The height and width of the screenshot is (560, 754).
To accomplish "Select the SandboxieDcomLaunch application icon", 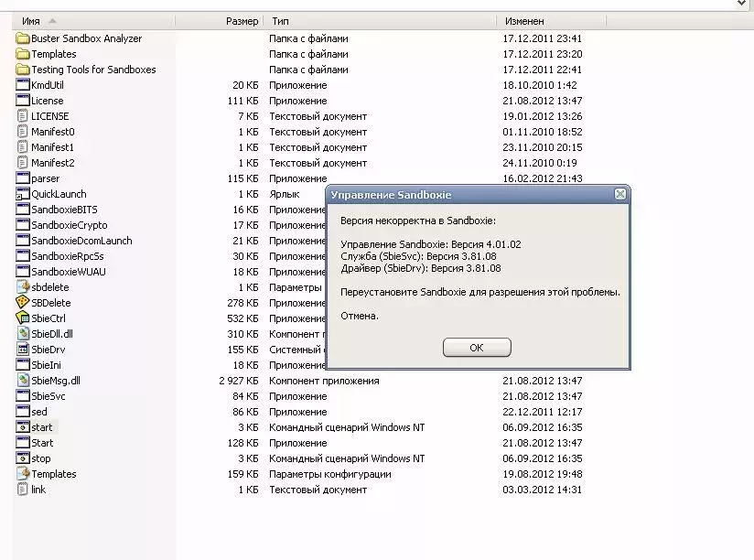I will tap(23, 241).
